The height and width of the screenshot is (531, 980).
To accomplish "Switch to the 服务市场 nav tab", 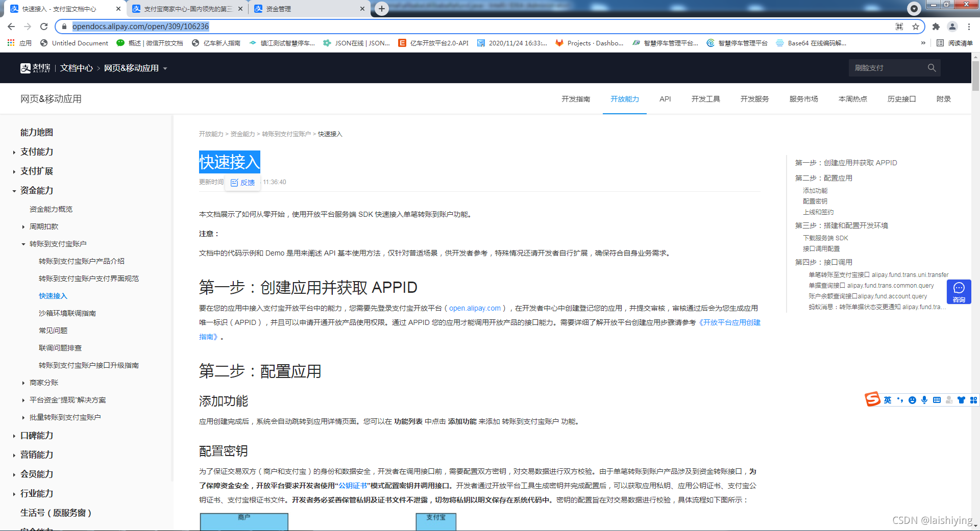I will point(803,99).
